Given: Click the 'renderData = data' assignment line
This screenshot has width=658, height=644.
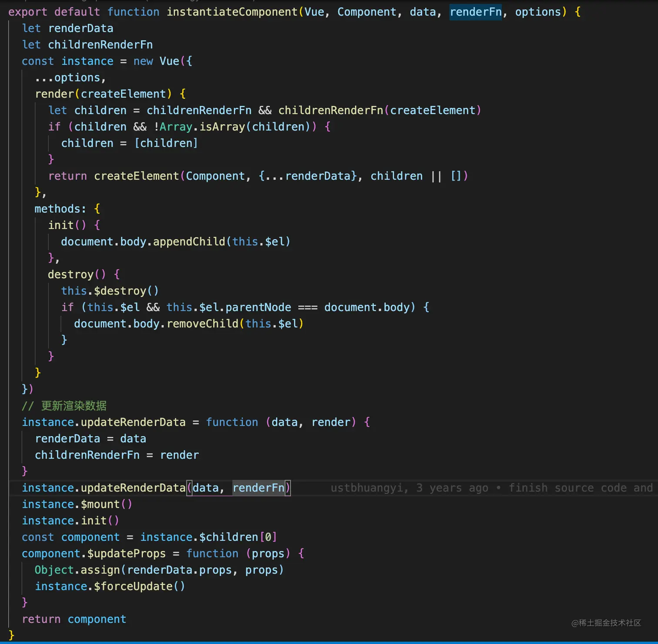Looking at the screenshot, I should (x=91, y=438).
